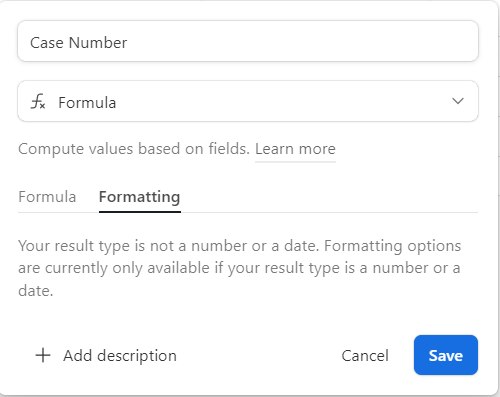
Task: Focus the Case Number name field
Action: 248,41
